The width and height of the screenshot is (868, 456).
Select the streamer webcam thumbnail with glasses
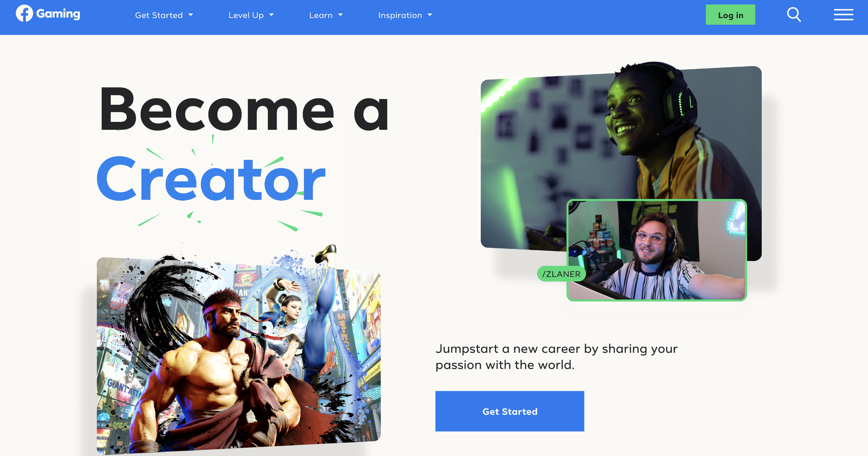click(656, 250)
